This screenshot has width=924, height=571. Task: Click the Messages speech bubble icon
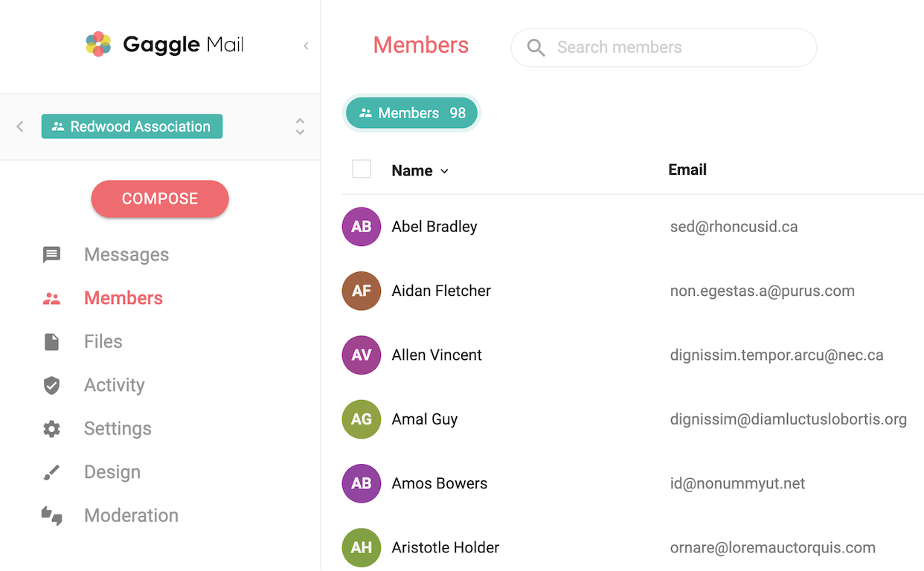(51, 255)
